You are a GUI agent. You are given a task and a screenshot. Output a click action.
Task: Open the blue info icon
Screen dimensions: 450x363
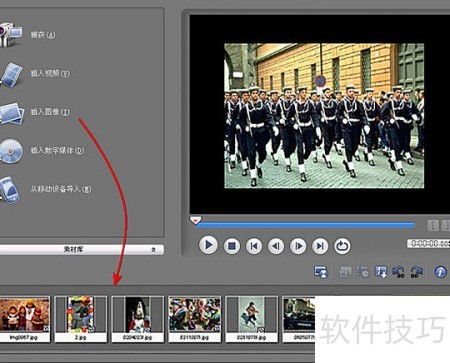coord(440,272)
